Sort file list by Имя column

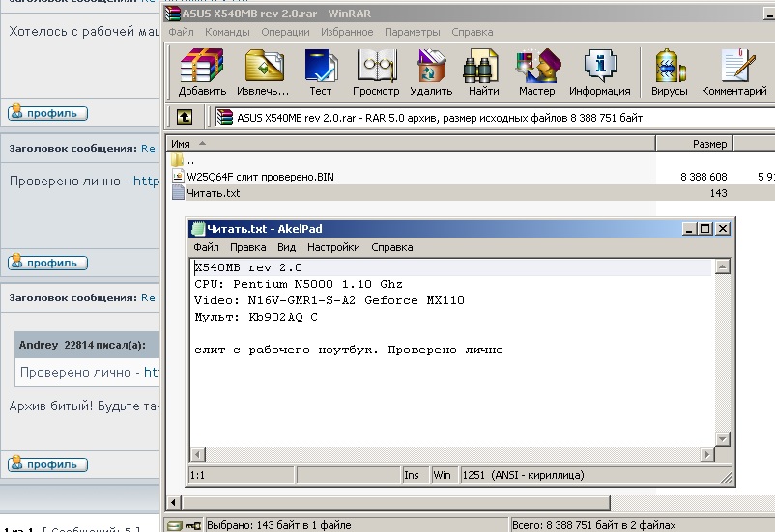click(411, 144)
